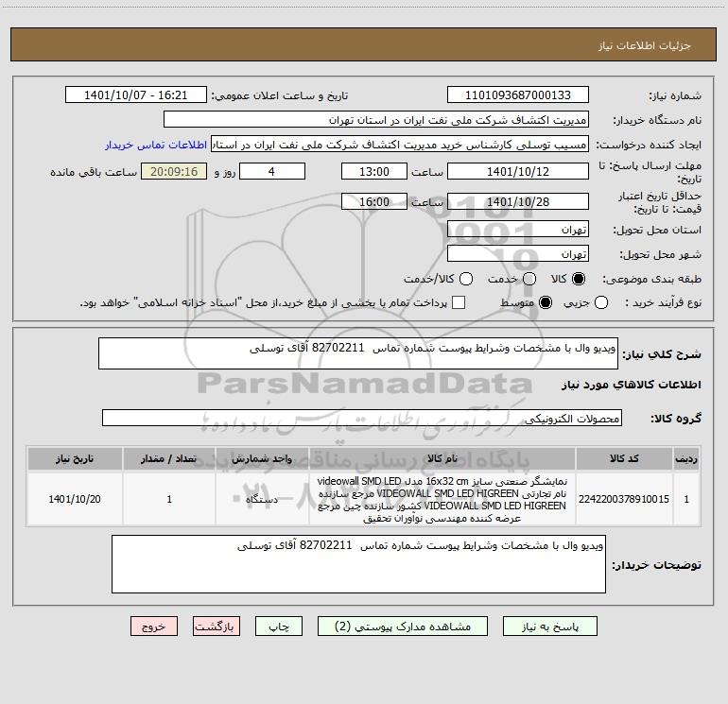Click the goods group field محصولات الکترونیکی
The image size is (728, 704).
tap(362, 418)
